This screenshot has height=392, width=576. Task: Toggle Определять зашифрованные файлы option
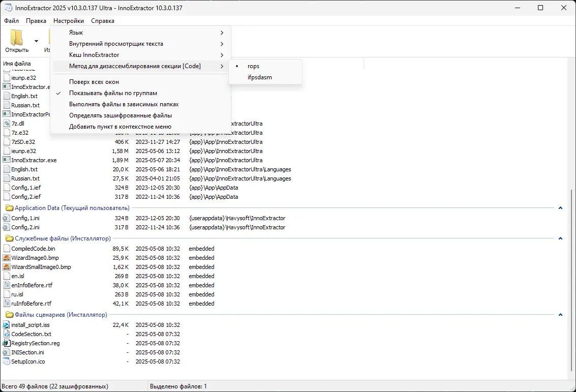pyautogui.click(x=140, y=115)
